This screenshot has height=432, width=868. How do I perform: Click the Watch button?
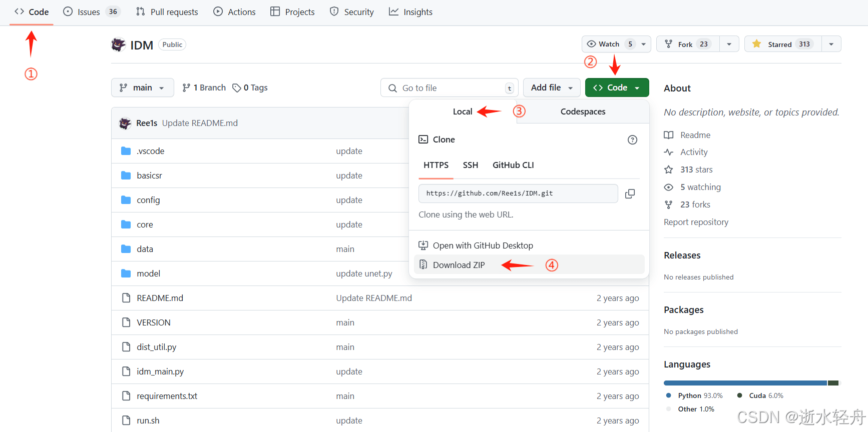tap(610, 44)
